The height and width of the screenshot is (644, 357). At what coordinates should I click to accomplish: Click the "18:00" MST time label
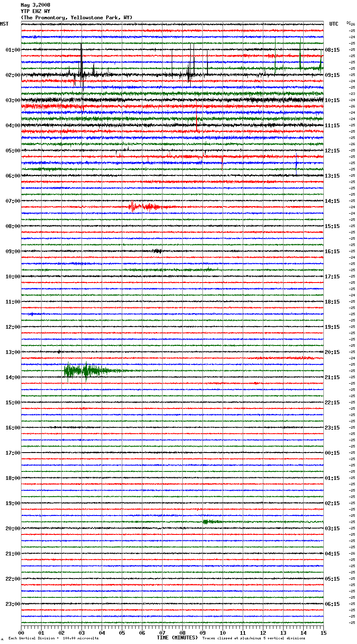pyautogui.click(x=13, y=478)
